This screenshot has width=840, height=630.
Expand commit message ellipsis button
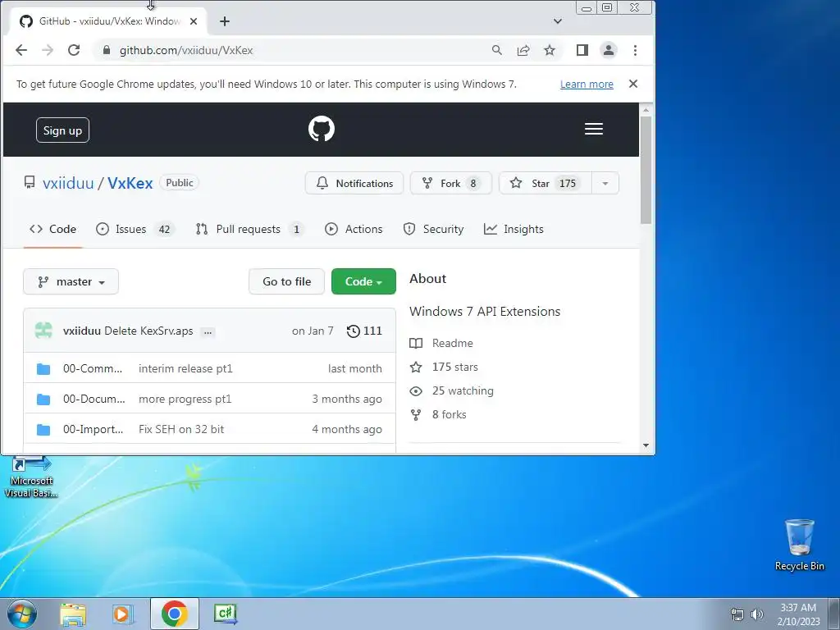(x=208, y=332)
